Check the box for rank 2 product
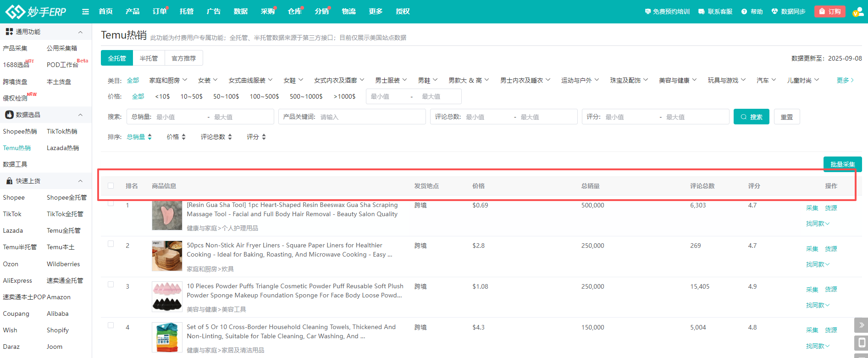Screen dimensions: 868x358 (x=111, y=244)
